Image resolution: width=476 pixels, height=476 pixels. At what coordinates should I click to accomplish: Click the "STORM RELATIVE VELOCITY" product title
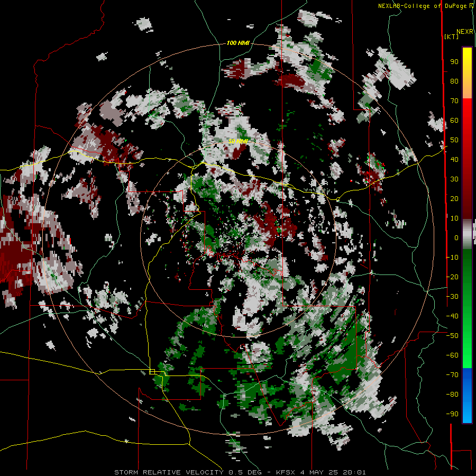(169, 472)
